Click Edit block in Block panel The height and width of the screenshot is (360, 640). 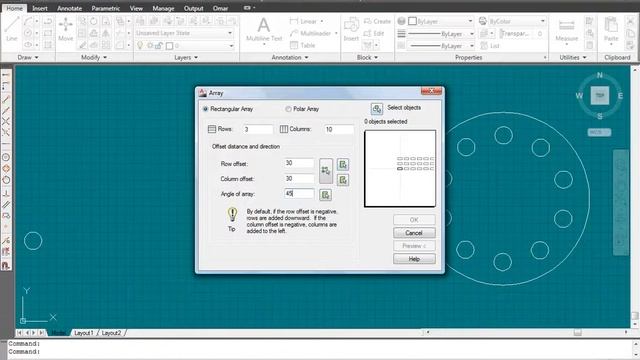(x=374, y=33)
